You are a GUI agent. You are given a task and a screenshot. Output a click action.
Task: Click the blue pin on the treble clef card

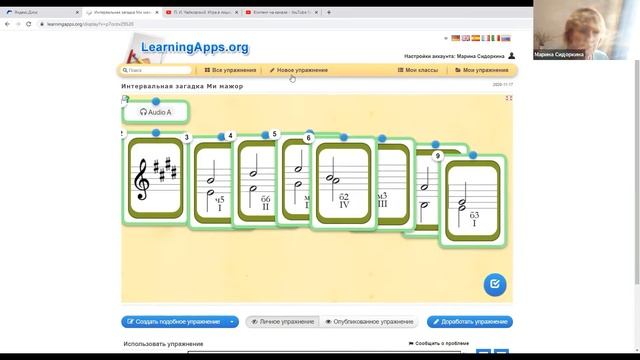[x=156, y=133]
